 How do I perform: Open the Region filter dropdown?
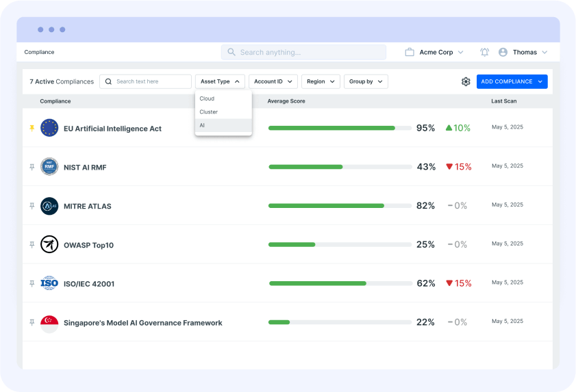tap(320, 81)
